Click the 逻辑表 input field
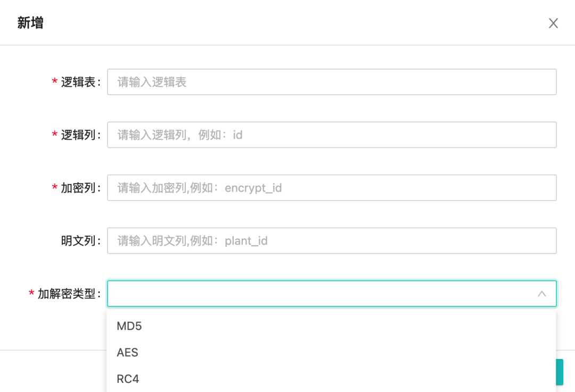This screenshot has height=392, width=575. point(331,82)
